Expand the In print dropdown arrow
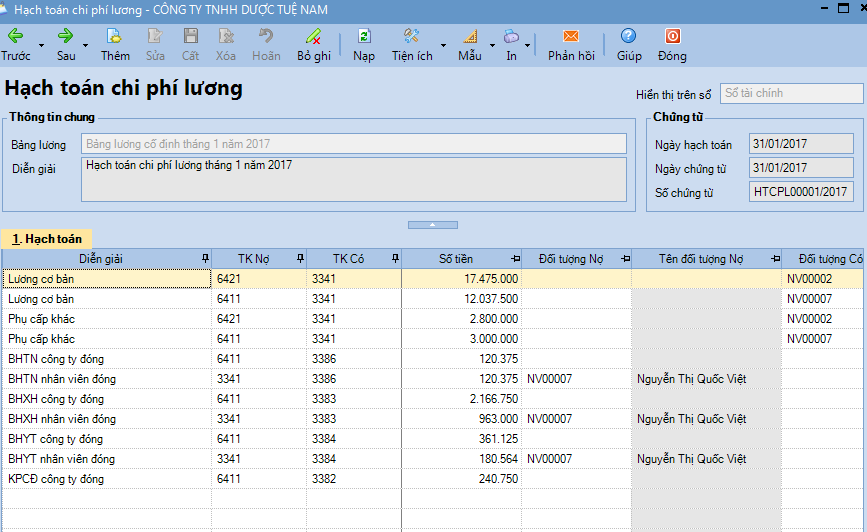Viewport: 867px width, 532px height. 527,45
